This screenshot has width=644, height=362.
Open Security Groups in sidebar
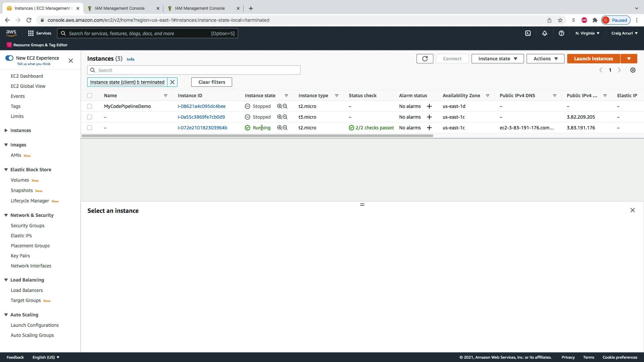click(28, 226)
